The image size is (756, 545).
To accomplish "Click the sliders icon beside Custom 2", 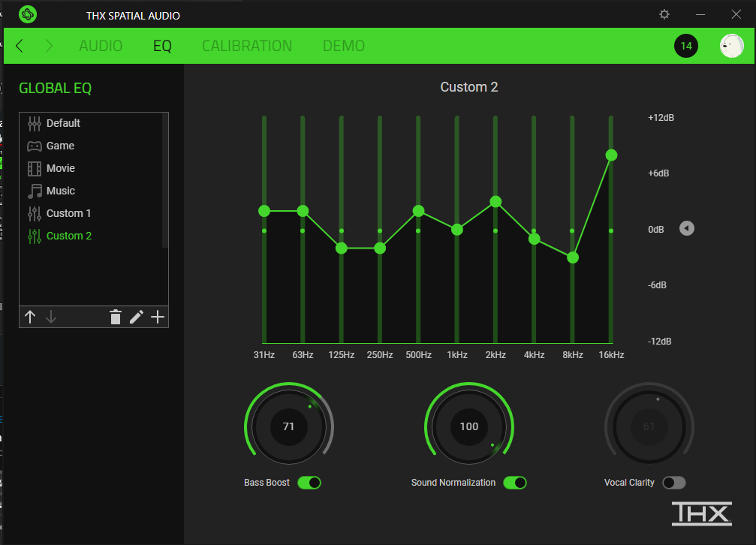I will tap(35, 236).
